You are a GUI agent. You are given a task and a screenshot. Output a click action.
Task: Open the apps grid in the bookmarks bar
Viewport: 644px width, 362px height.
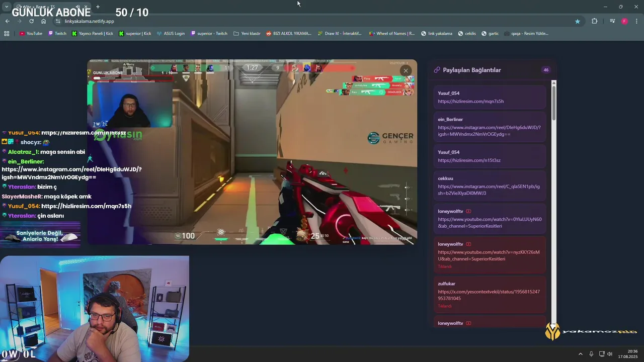pyautogui.click(x=7, y=34)
